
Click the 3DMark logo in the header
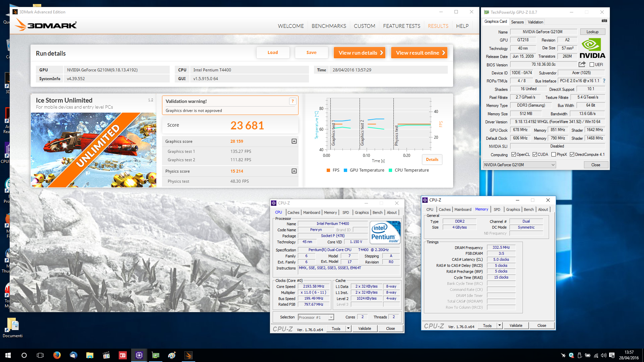[x=46, y=25]
